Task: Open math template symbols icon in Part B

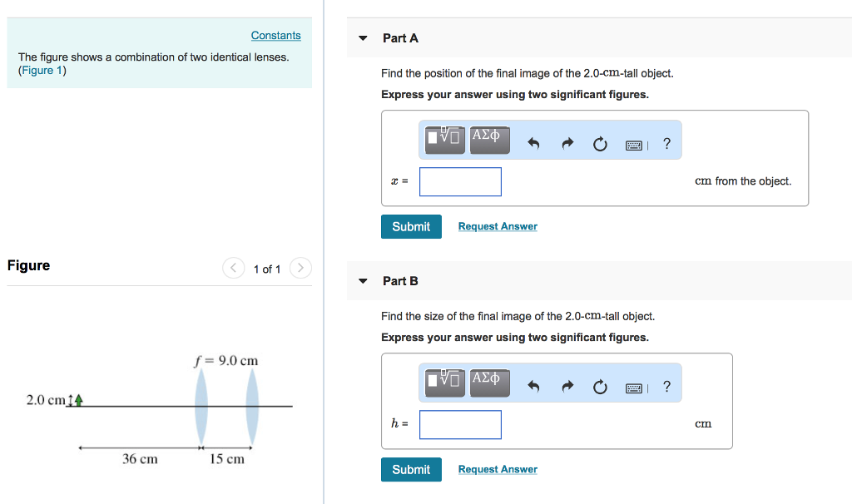Action: point(443,383)
